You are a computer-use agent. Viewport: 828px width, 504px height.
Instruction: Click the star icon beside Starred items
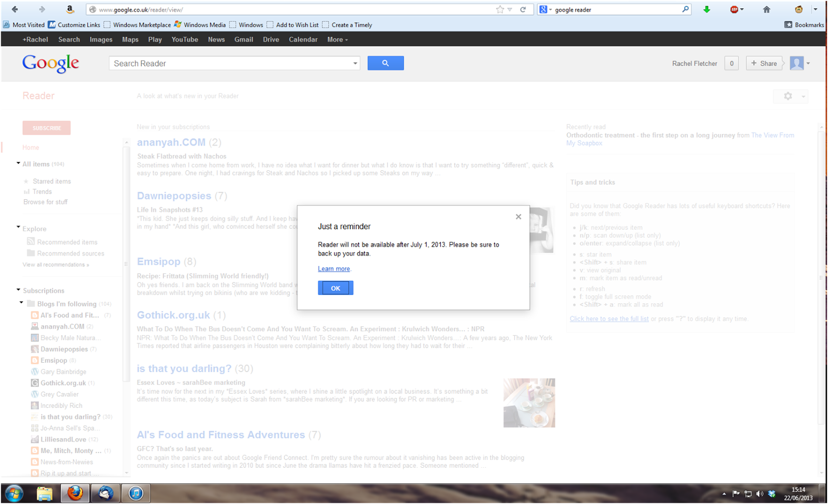(x=26, y=181)
